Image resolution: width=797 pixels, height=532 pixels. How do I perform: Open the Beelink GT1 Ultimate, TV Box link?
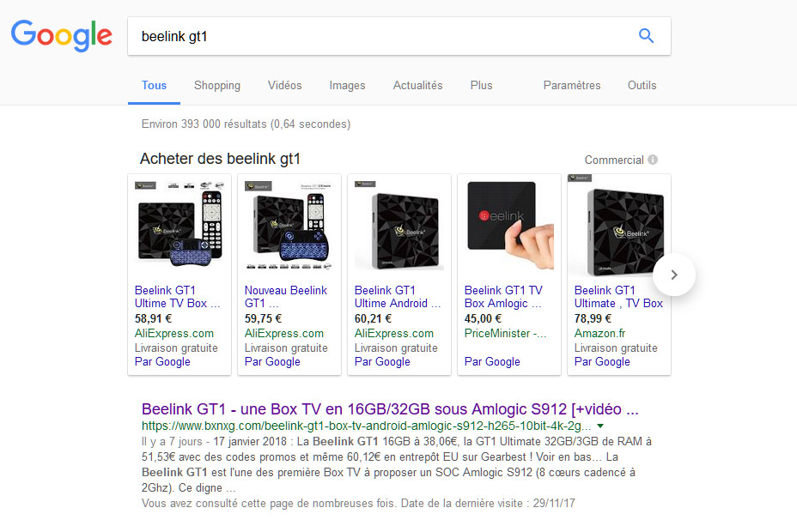click(x=618, y=296)
